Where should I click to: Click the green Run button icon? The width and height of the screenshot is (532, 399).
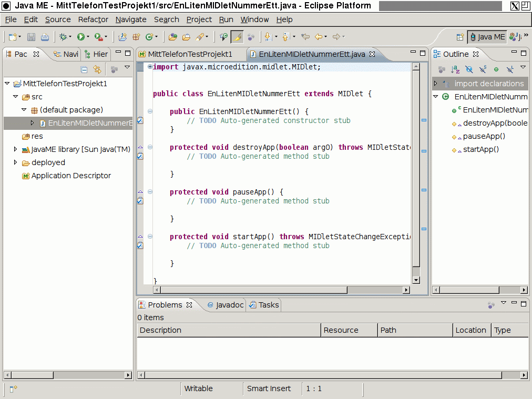[81, 37]
